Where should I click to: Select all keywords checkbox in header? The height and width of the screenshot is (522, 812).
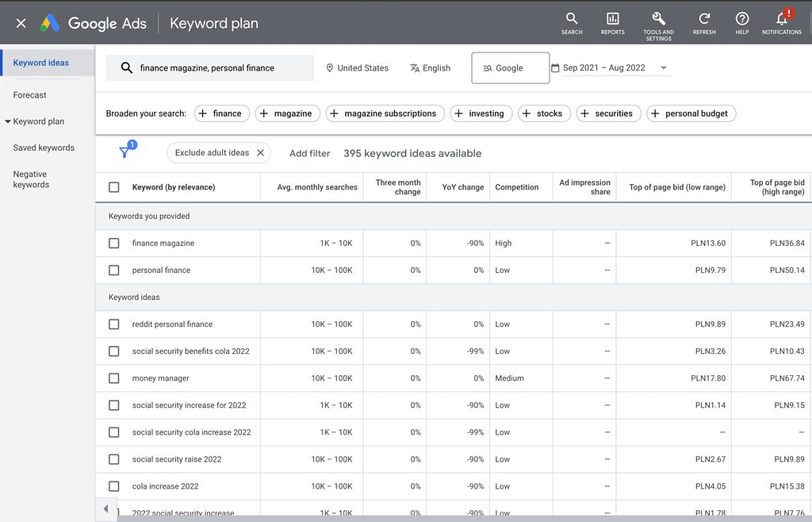114,187
